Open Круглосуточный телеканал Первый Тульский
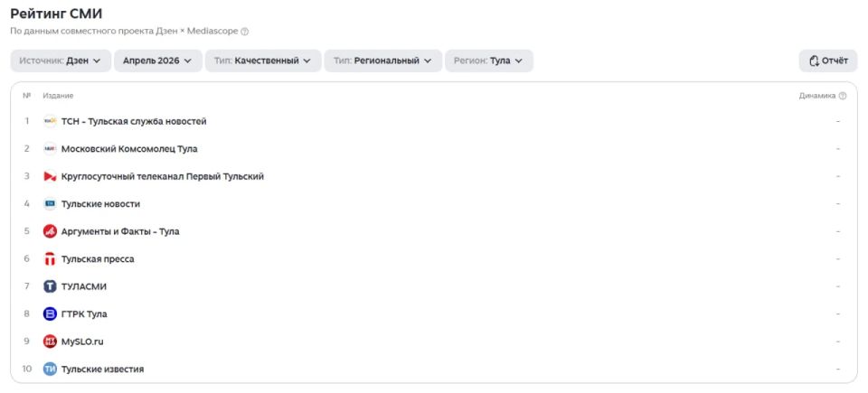This screenshot has width=868, height=393. click(x=163, y=176)
